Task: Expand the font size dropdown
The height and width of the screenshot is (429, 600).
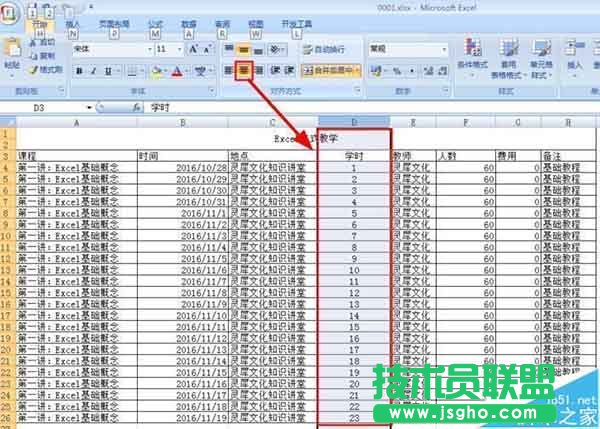Action: pyautogui.click(x=179, y=49)
